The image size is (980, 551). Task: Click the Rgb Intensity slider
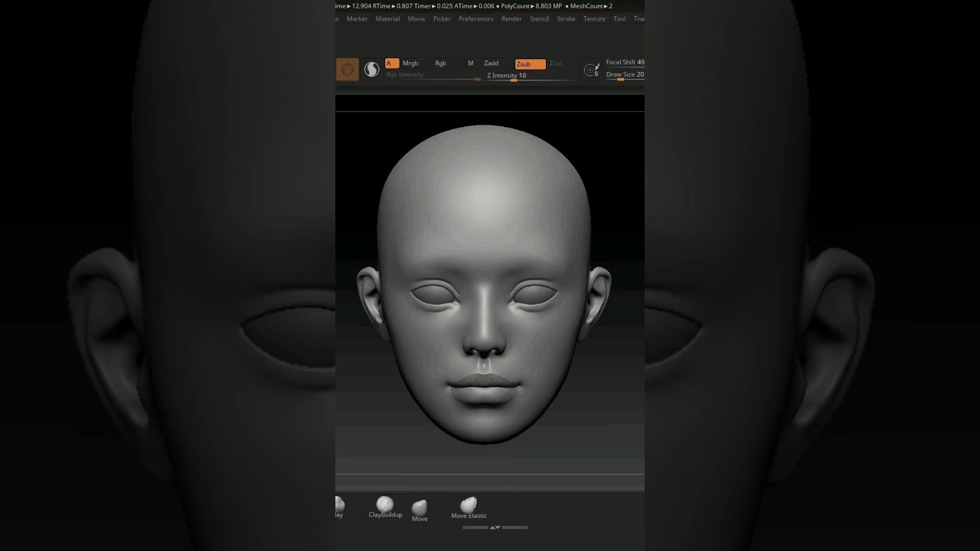tap(433, 75)
